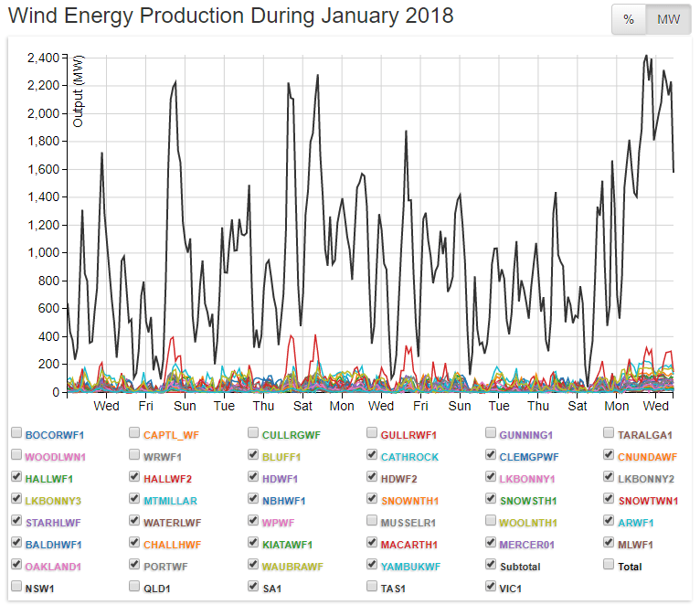Screen dimensions: 700x605
Task: Tick the TARALGA1 checkbox
Action: [x=610, y=432]
